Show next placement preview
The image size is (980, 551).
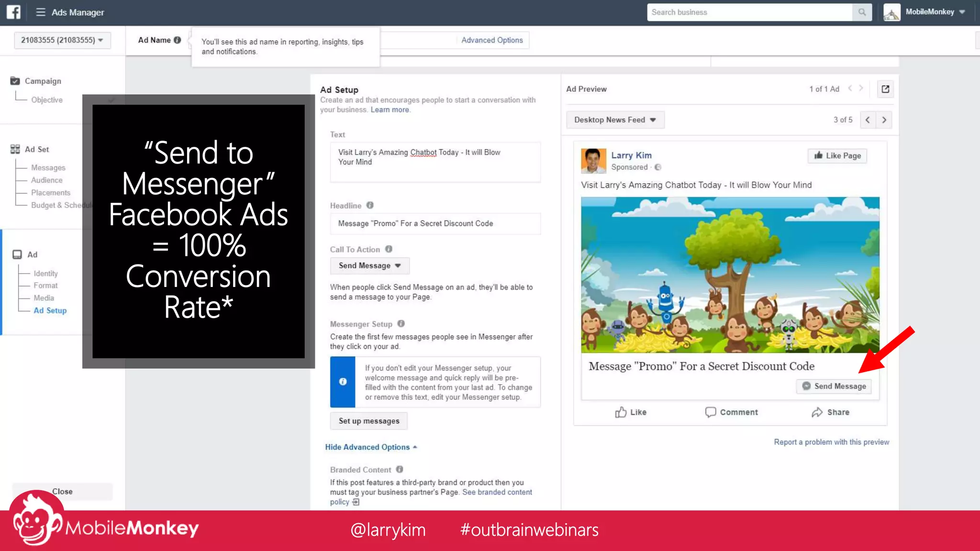coord(884,120)
